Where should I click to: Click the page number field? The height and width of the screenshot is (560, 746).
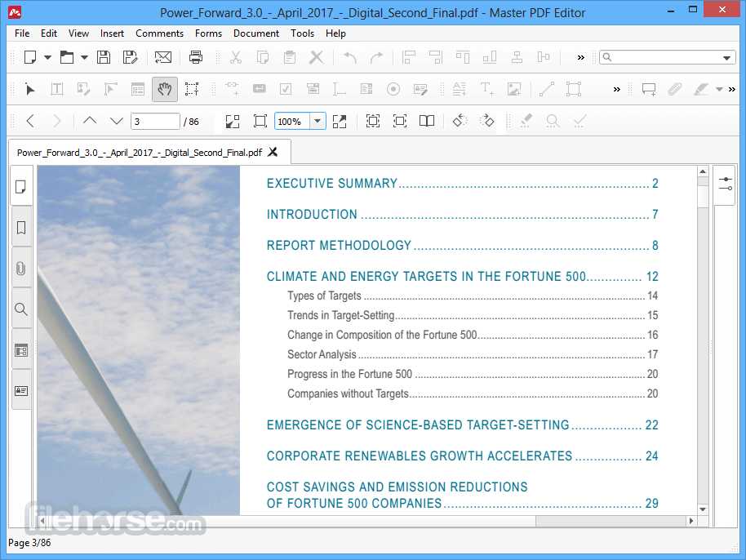[x=155, y=122]
